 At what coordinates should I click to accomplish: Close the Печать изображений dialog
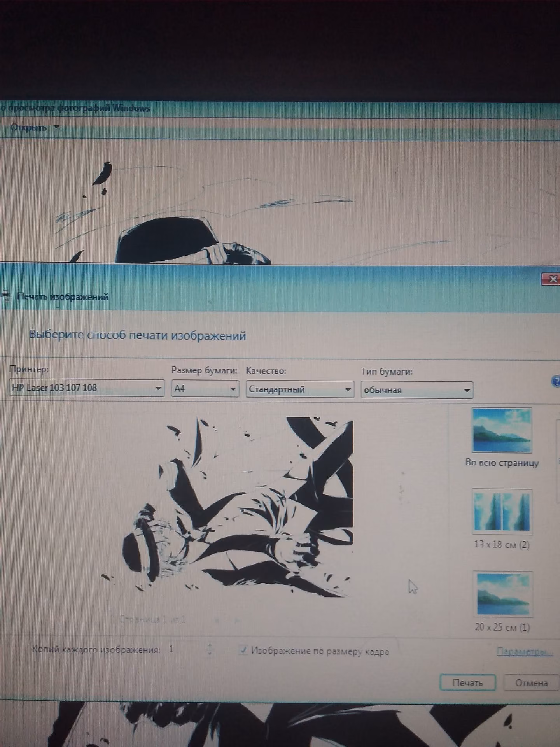[551, 279]
